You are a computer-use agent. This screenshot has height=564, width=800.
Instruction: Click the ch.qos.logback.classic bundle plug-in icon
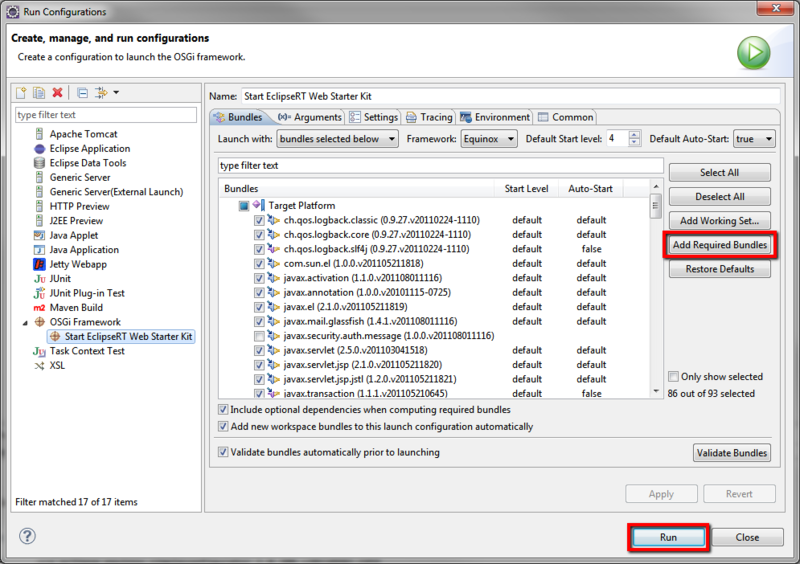click(x=274, y=220)
